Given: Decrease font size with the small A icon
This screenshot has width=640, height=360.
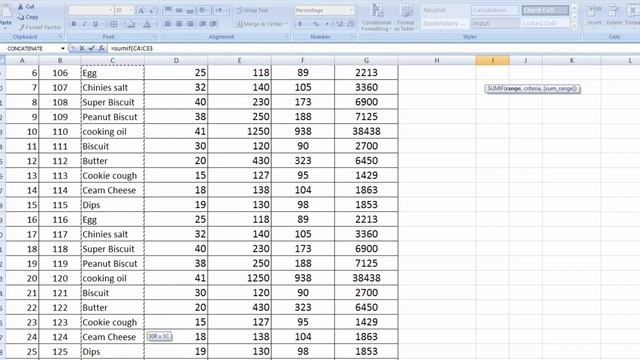Looking at the screenshot, I should coord(151,10).
